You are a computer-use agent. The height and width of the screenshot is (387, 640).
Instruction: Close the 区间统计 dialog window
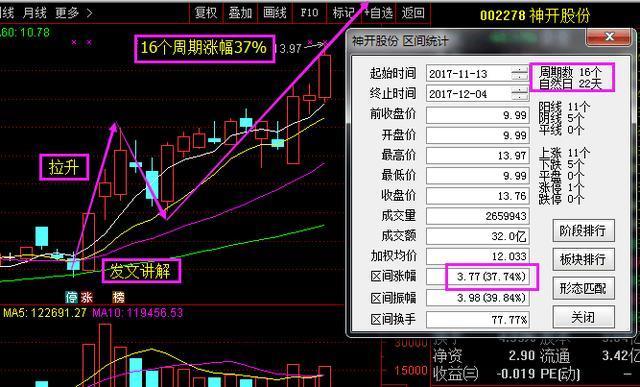tap(609, 37)
